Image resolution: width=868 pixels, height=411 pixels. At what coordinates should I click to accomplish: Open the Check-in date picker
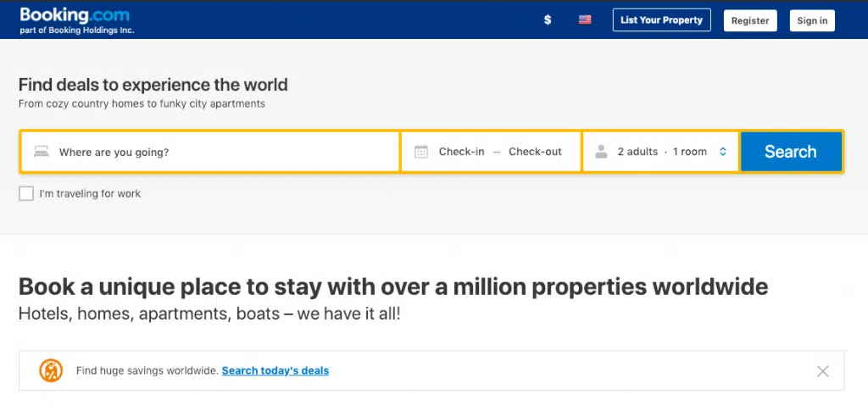461,152
